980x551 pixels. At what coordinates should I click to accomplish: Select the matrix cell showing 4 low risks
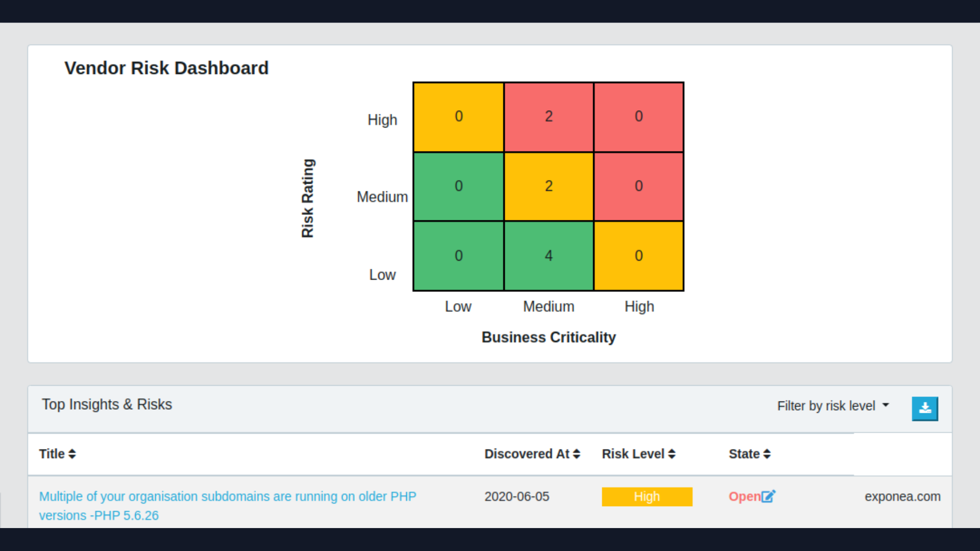(x=548, y=256)
